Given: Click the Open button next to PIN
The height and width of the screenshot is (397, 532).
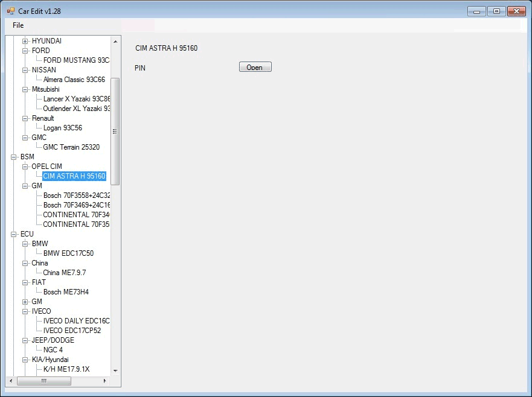Looking at the screenshot, I should click(255, 67).
